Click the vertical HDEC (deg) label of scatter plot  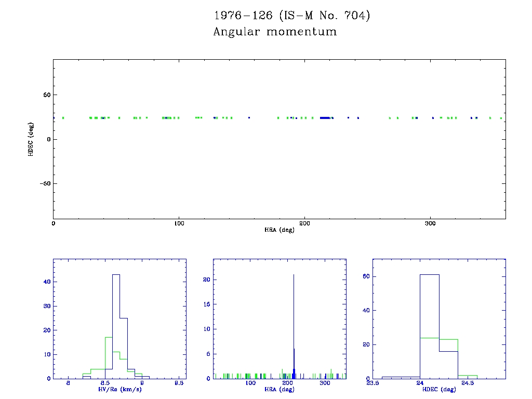pyautogui.click(x=31, y=139)
